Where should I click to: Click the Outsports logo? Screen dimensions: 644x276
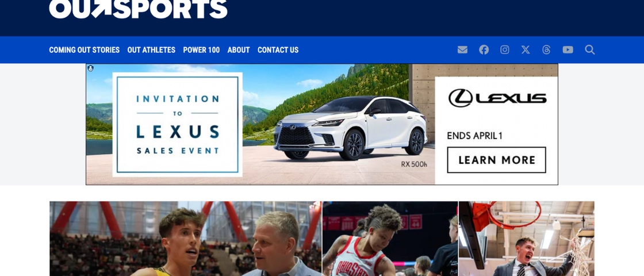[138, 9]
